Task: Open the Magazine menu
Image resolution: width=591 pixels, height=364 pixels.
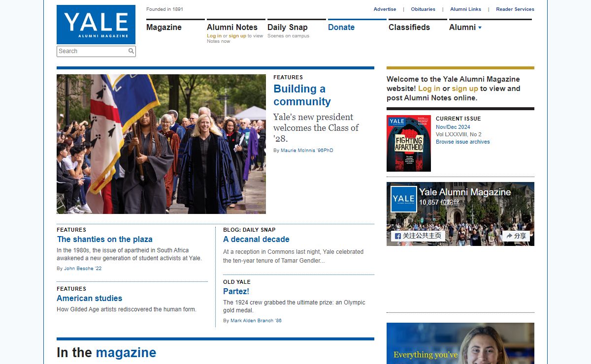Action: pyautogui.click(x=164, y=28)
